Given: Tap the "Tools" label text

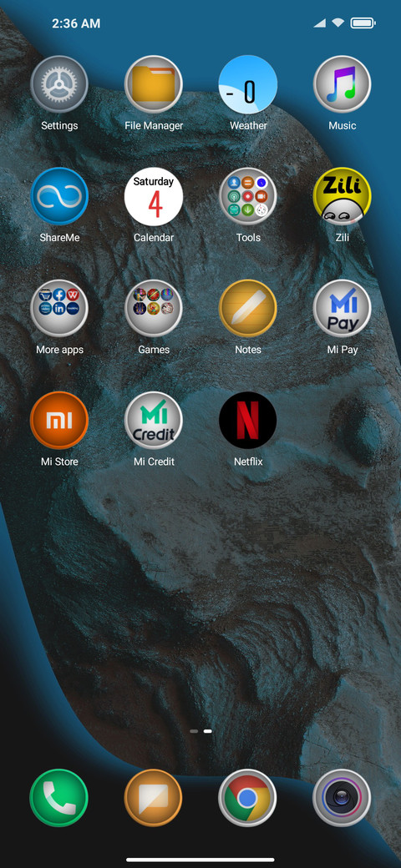Looking at the screenshot, I should tap(248, 238).
